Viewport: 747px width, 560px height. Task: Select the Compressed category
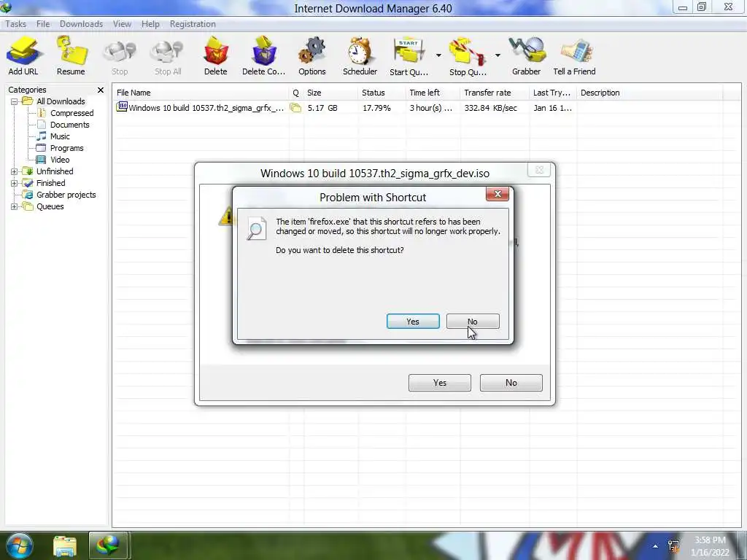(72, 113)
